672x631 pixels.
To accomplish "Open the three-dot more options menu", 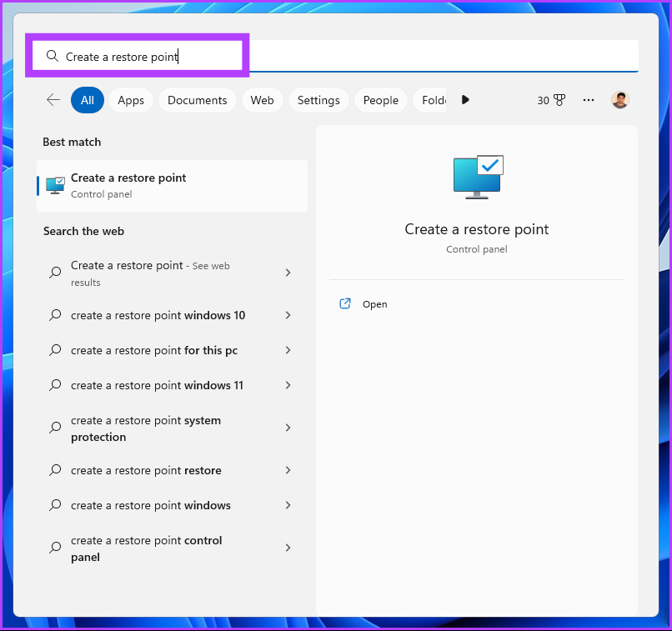I will [589, 100].
